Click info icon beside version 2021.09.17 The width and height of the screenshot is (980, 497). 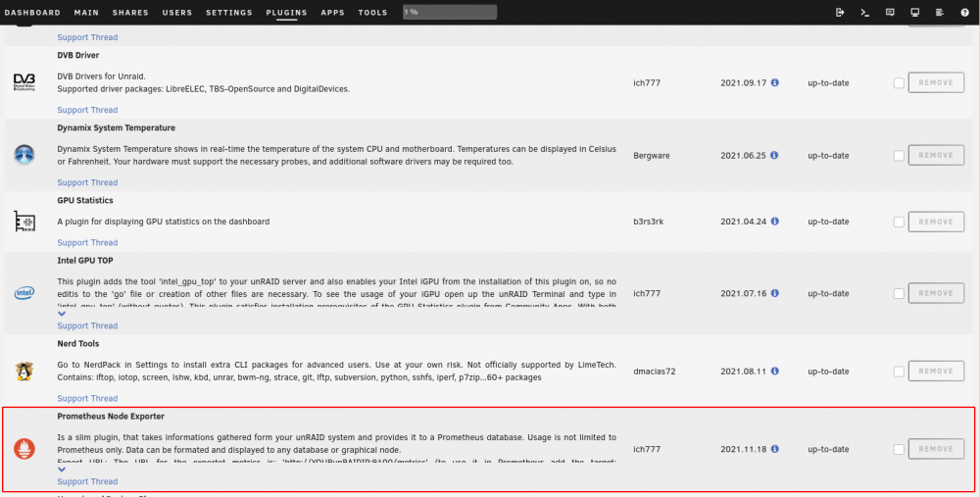pos(775,82)
